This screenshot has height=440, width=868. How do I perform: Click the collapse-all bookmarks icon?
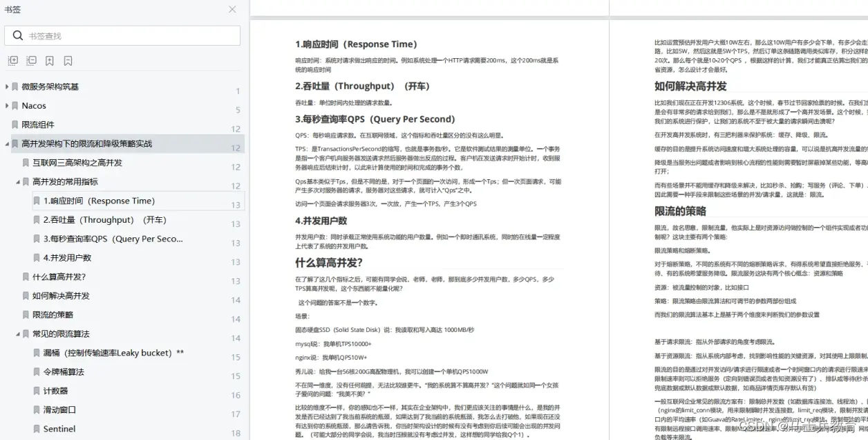click(31, 60)
